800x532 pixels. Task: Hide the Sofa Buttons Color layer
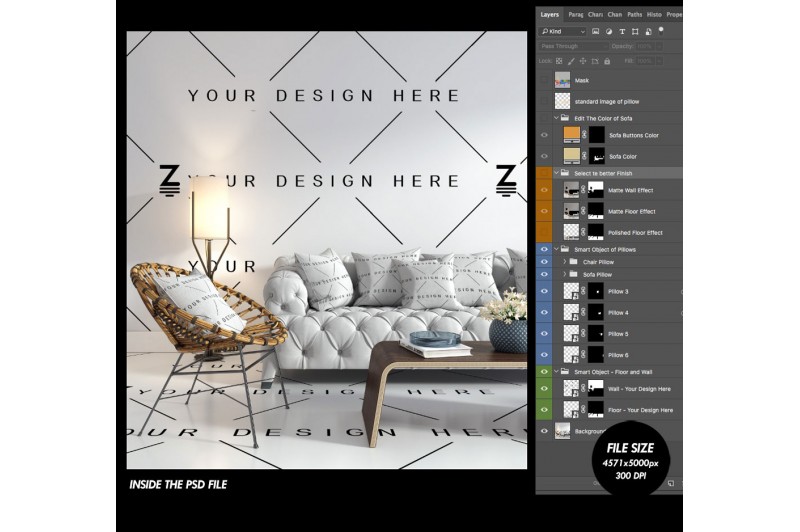tap(545, 135)
